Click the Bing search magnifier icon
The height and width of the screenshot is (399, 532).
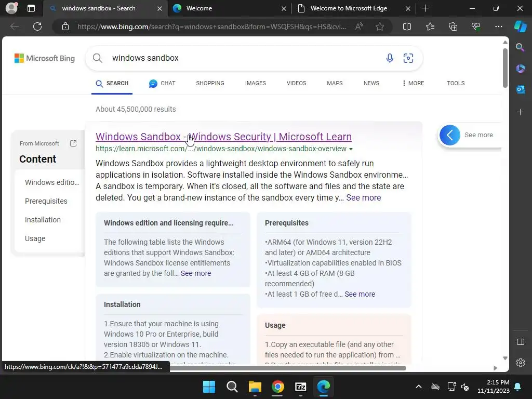coord(97,58)
